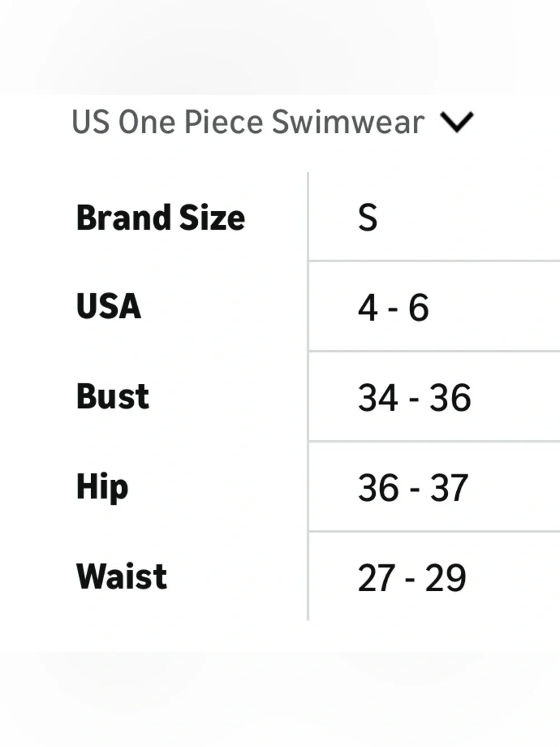
Task: Click the 36 - 37 hip measurement
Action: click(413, 488)
